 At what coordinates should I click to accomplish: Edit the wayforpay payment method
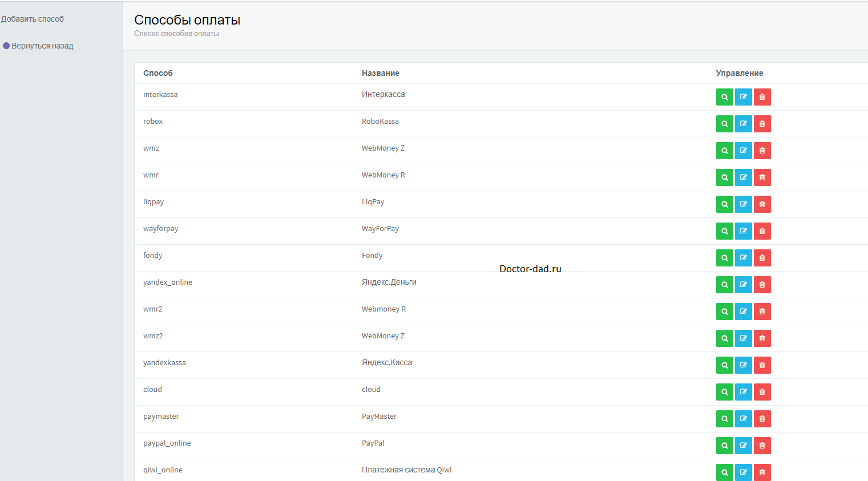pyautogui.click(x=744, y=231)
